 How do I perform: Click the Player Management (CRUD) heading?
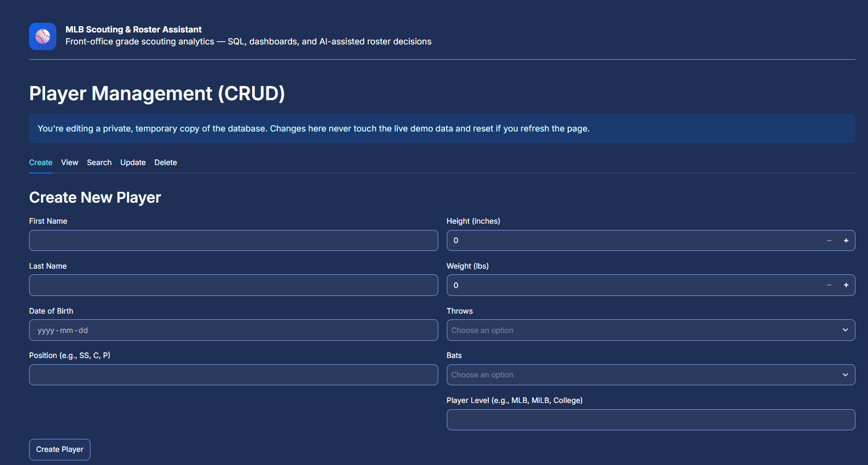click(157, 93)
